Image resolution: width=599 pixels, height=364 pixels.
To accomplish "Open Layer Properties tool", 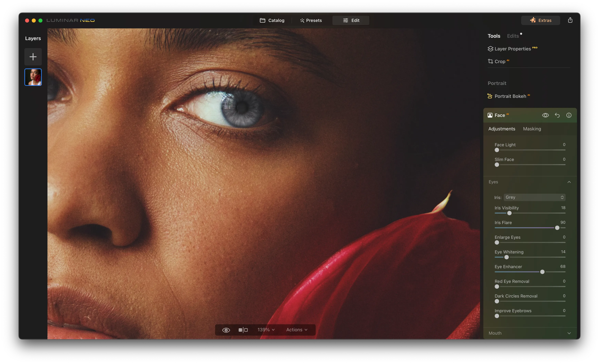I will coord(512,49).
